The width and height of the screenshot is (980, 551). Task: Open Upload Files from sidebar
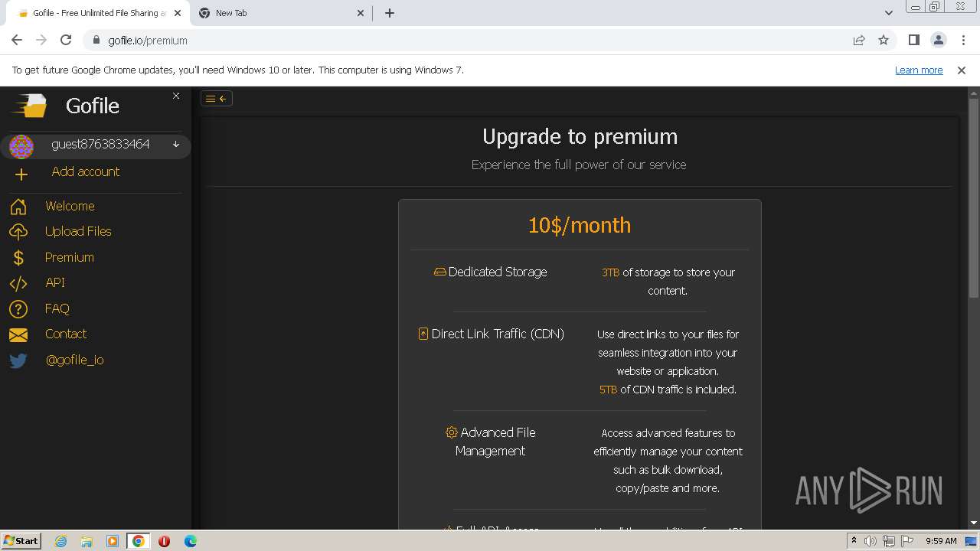[78, 231]
